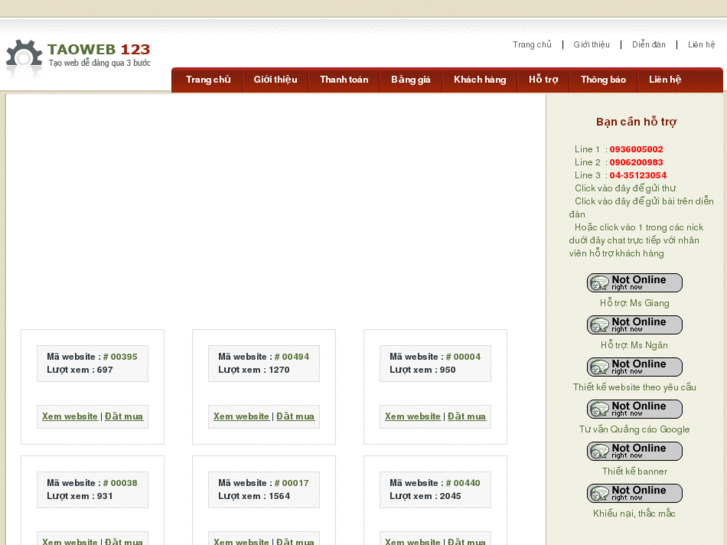Click Xem website under code 00440
727x545 pixels.
[413, 541]
